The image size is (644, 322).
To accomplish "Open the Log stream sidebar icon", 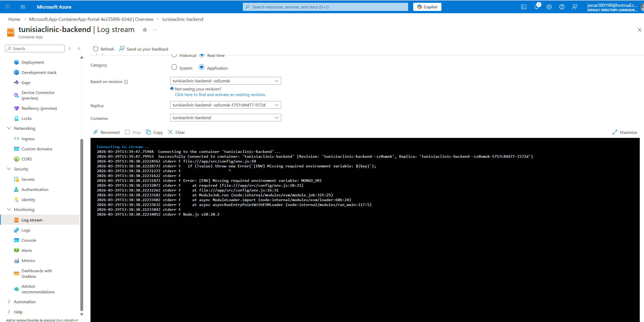I will coord(16,220).
